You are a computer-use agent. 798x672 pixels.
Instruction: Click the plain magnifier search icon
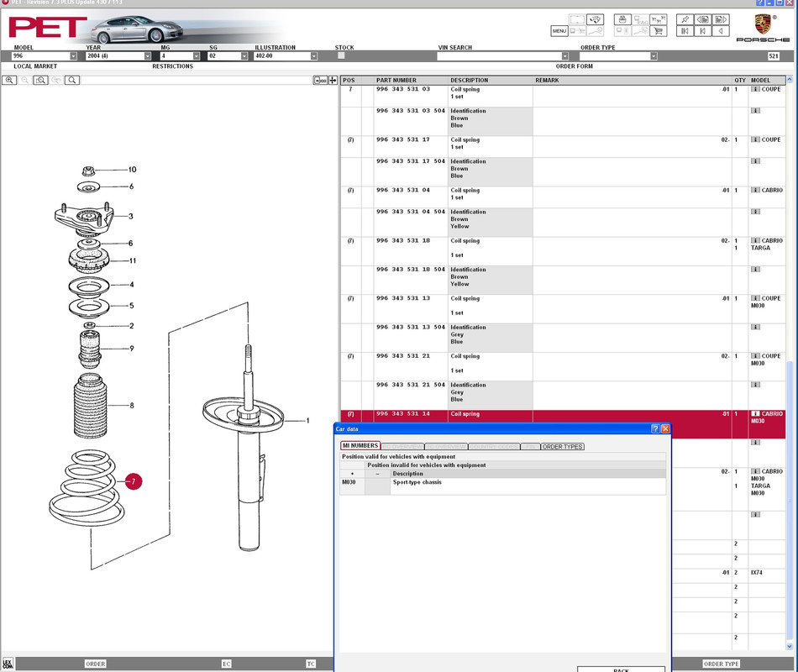point(72,80)
